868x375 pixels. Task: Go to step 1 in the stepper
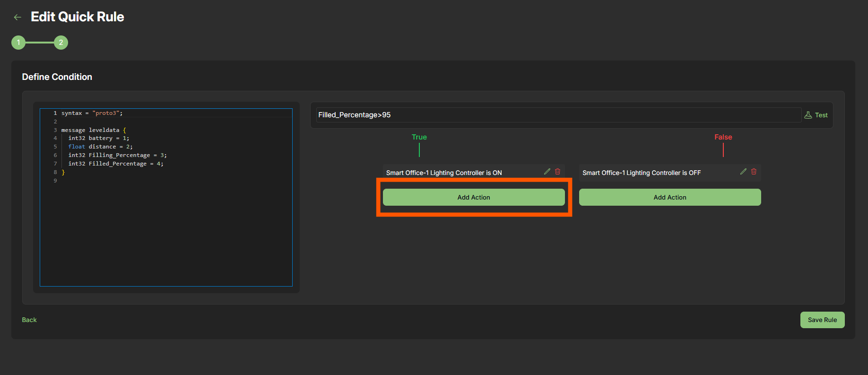click(x=18, y=43)
